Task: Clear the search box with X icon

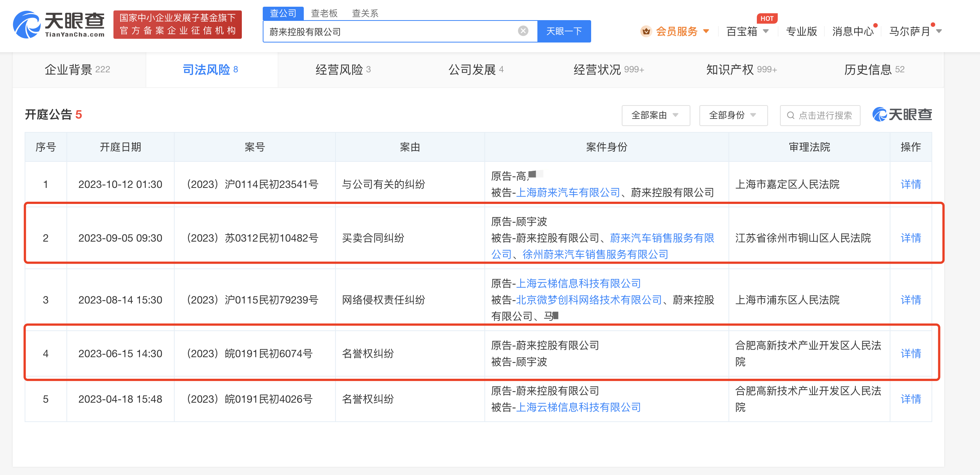Action: click(x=523, y=31)
